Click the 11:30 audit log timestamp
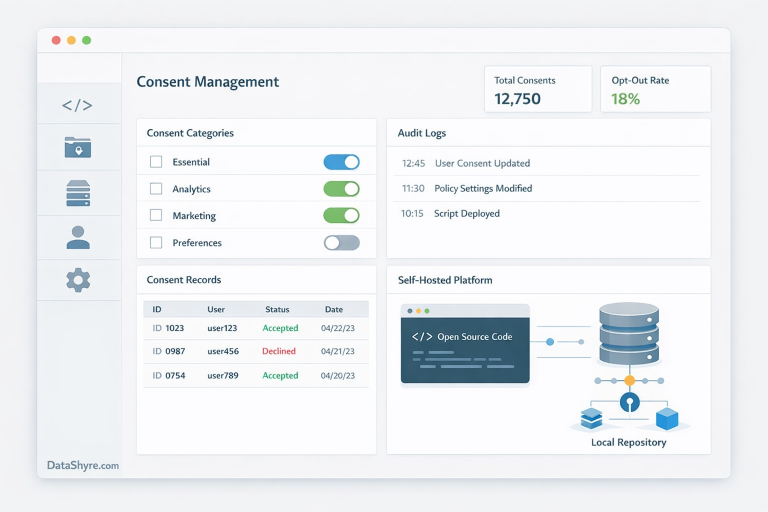The image size is (768, 512). coord(413,189)
